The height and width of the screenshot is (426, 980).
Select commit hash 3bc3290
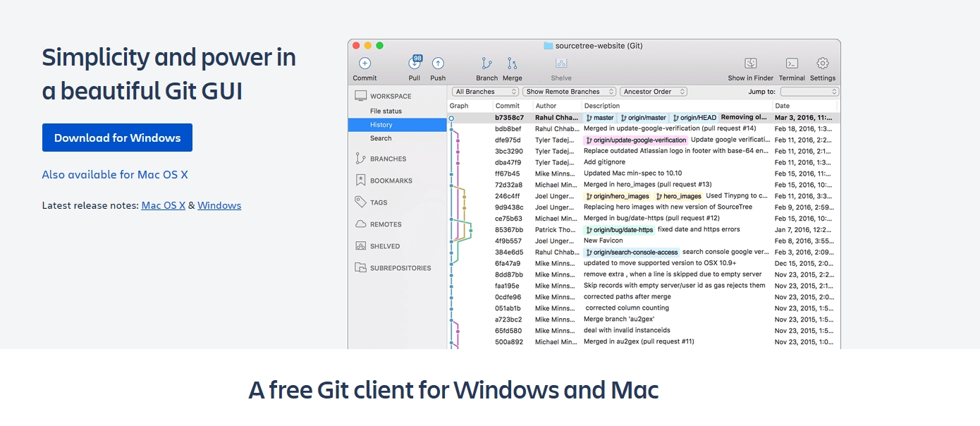point(508,152)
